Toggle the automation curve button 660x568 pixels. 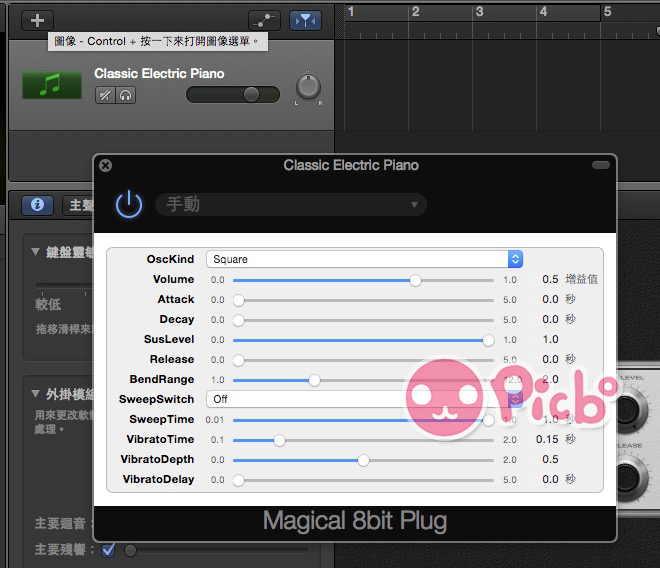click(264, 20)
